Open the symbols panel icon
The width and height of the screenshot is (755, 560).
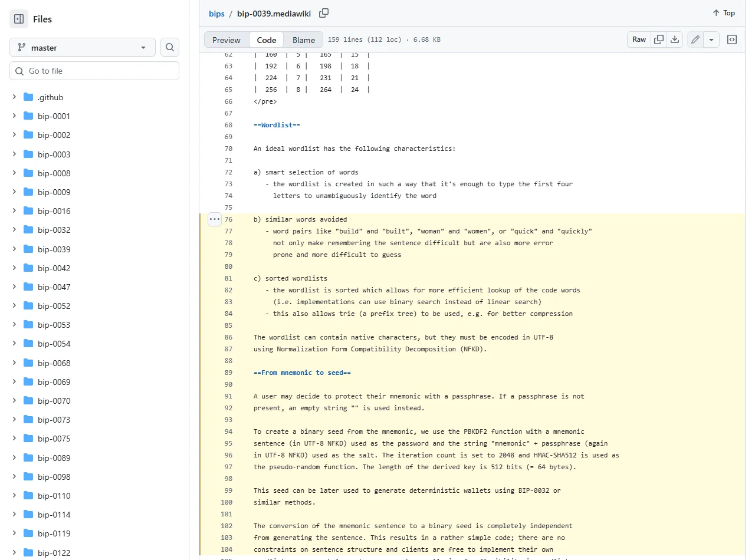732,39
